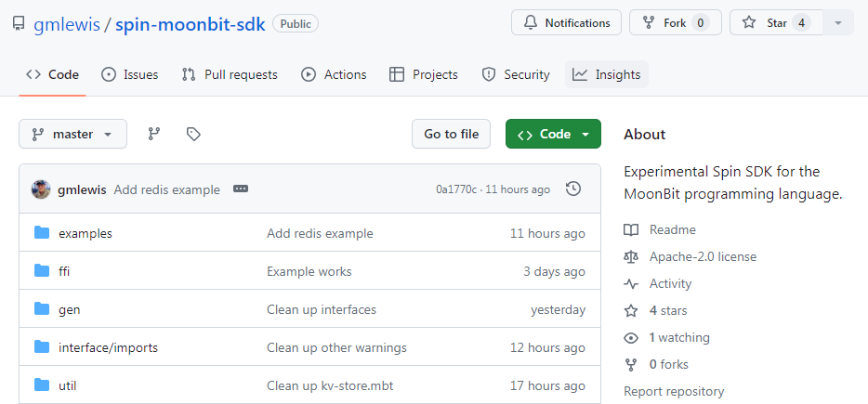Open the branches list icon

pos(154,134)
